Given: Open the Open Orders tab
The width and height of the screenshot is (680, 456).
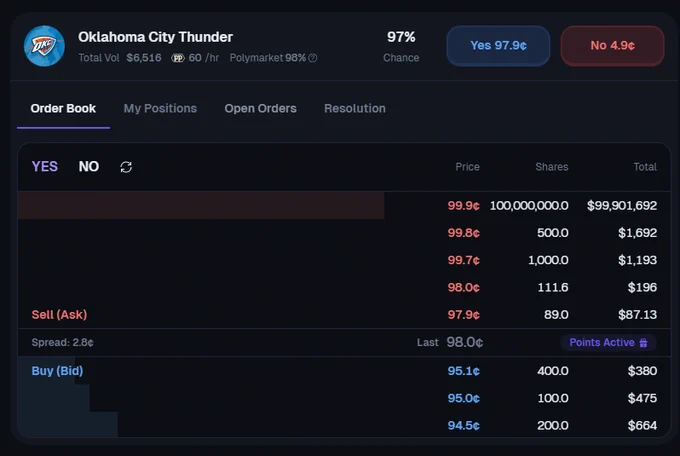Looking at the screenshot, I should (260, 108).
